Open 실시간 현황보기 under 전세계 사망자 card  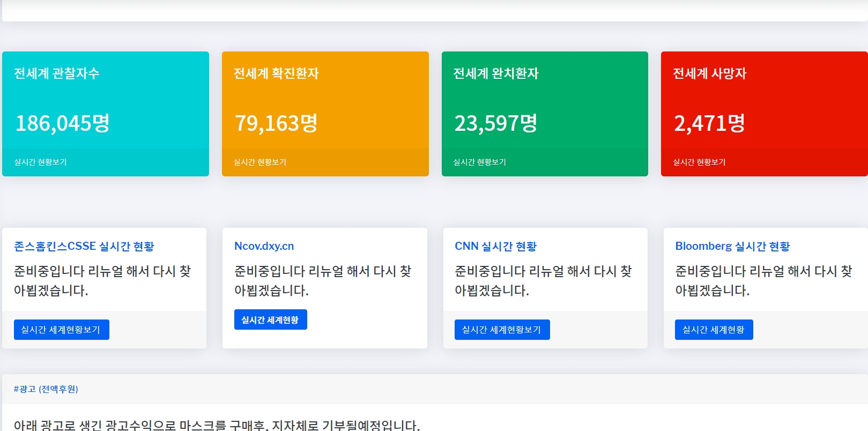699,162
